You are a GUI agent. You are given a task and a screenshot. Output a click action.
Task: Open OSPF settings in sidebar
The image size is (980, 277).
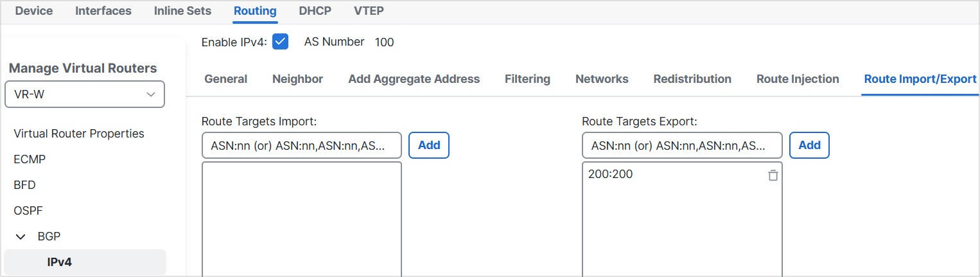[29, 211]
